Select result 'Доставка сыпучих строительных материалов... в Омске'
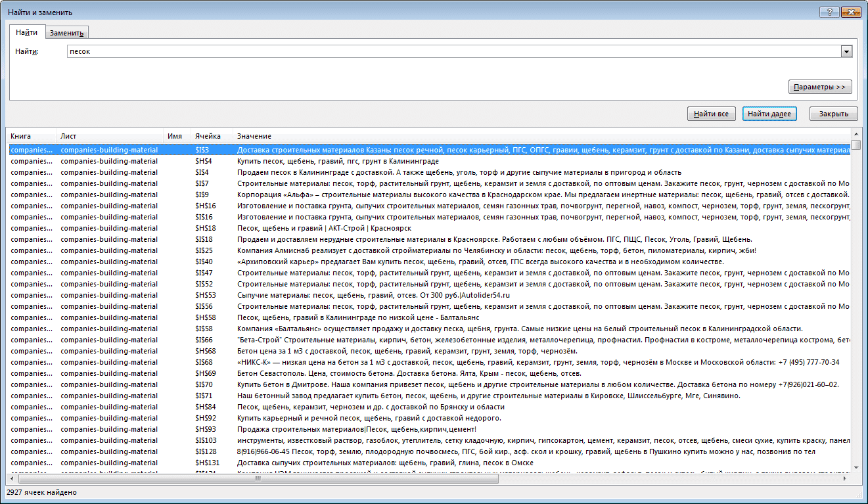 coord(428,463)
